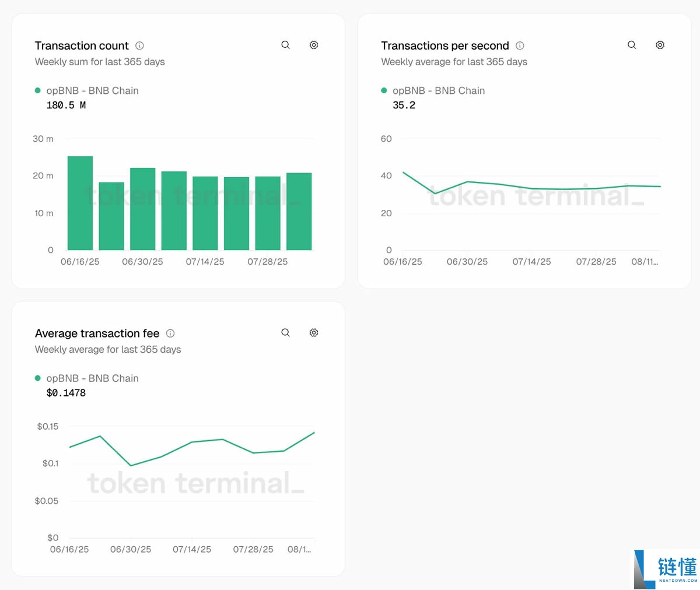This screenshot has width=700, height=590.
Task: Click the last bar in Transaction count chart
Action: 299,211
